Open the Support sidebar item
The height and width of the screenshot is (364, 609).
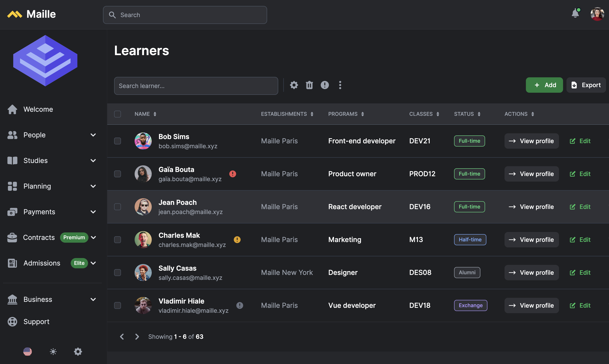pos(52,321)
